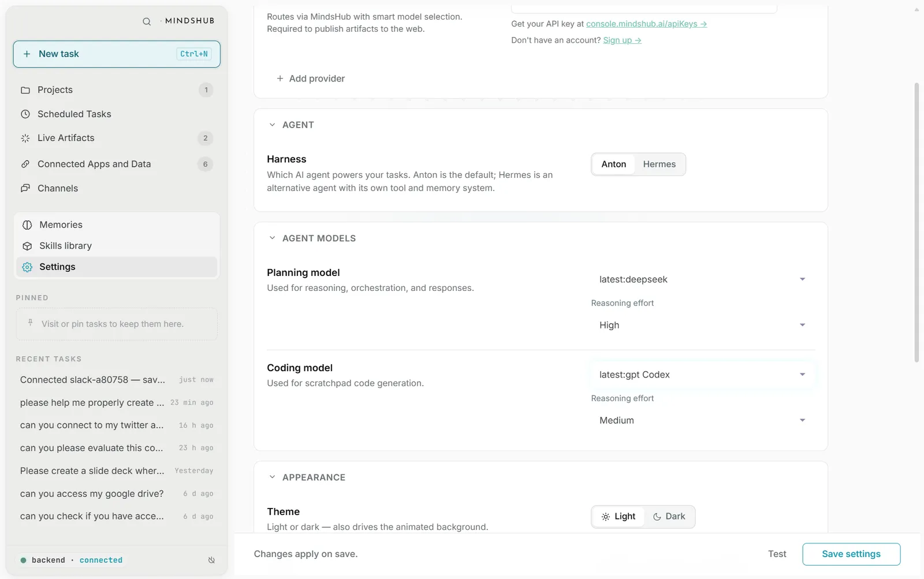Click the Sign up link
924x579 pixels.
[x=622, y=40]
